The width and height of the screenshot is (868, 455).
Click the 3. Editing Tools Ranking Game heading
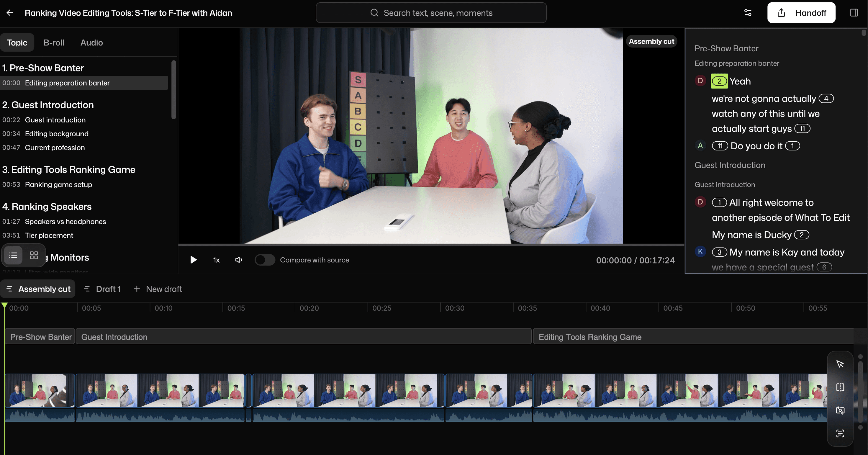[x=69, y=170]
